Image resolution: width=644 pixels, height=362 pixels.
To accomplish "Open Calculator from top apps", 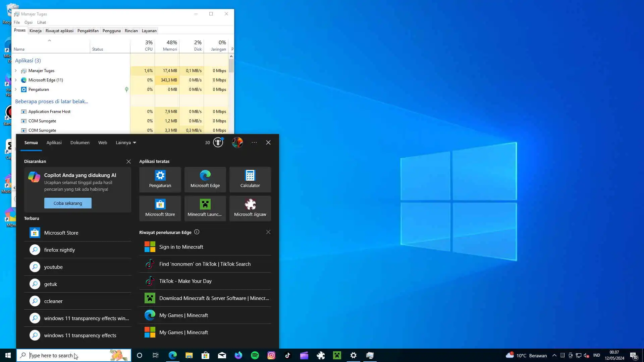I will point(250,179).
